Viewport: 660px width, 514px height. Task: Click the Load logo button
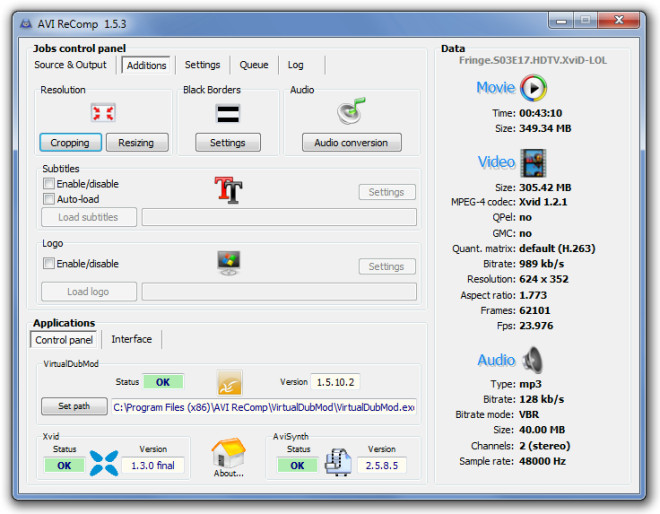pos(89,292)
